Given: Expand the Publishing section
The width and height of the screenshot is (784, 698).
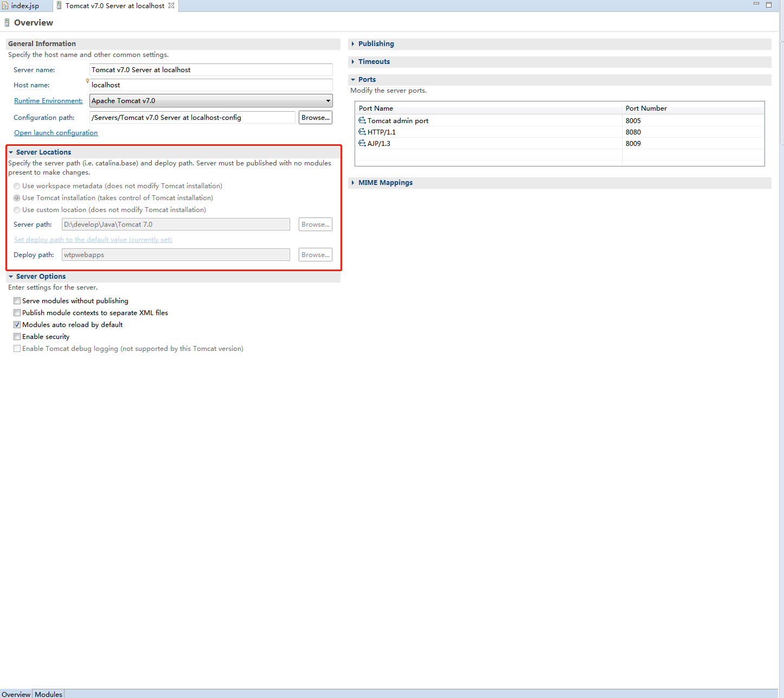Looking at the screenshot, I should (353, 44).
